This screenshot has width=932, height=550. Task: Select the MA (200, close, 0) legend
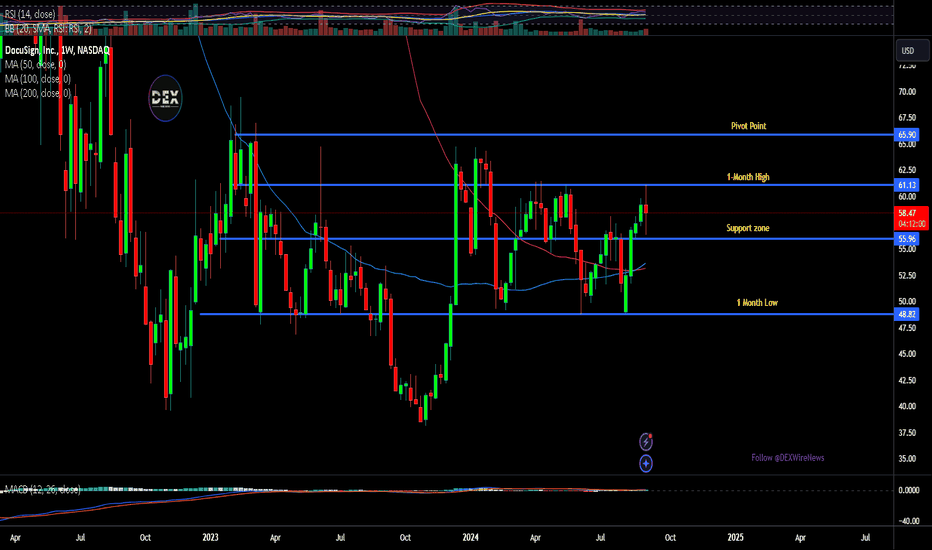37,93
